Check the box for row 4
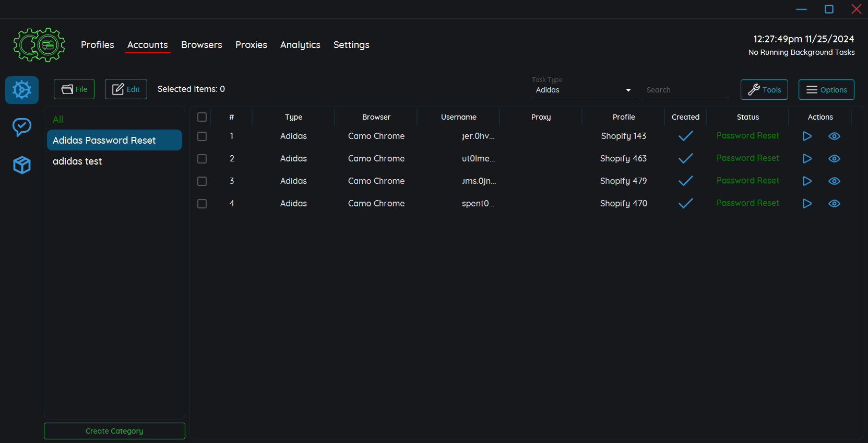This screenshot has height=443, width=868. (x=202, y=204)
